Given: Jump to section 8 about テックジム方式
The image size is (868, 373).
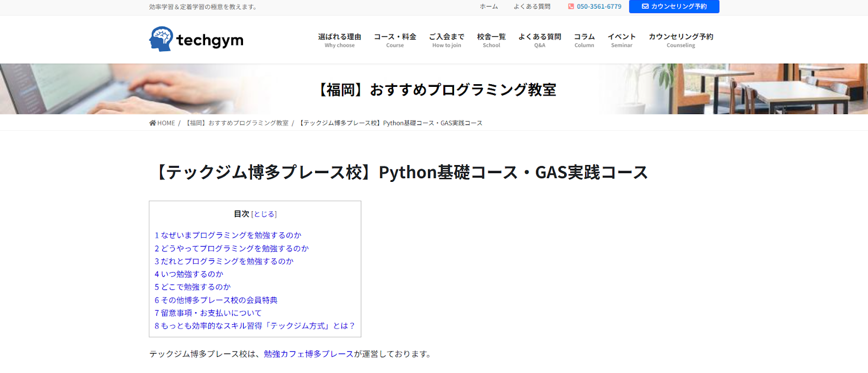Looking at the screenshot, I should [255, 326].
